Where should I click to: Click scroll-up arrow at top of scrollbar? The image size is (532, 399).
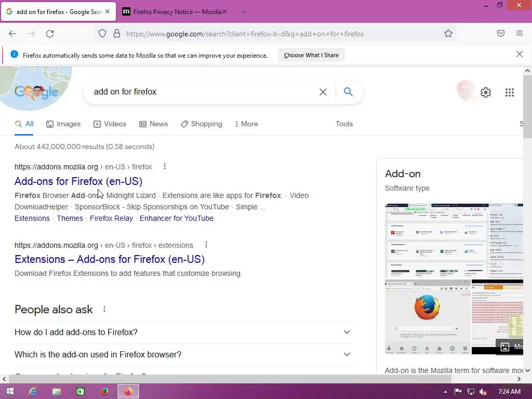[527, 71]
